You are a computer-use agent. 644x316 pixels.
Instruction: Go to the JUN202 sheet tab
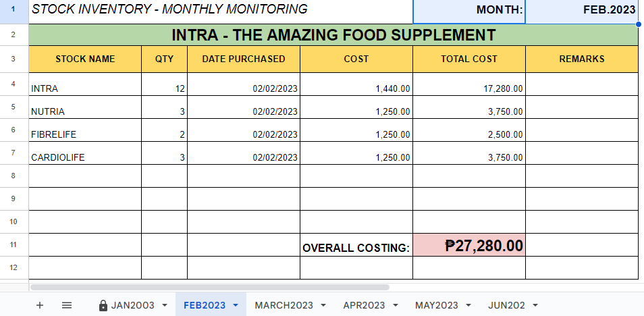(x=506, y=305)
